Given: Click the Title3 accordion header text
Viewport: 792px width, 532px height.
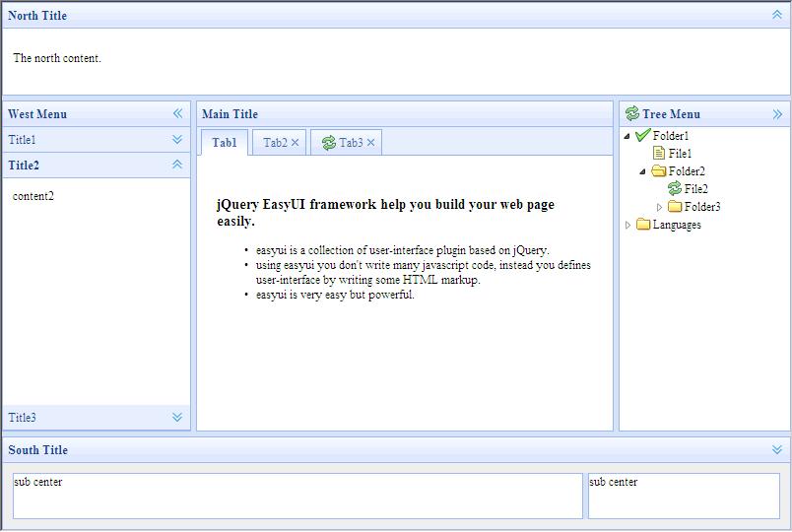Looking at the screenshot, I should point(23,418).
